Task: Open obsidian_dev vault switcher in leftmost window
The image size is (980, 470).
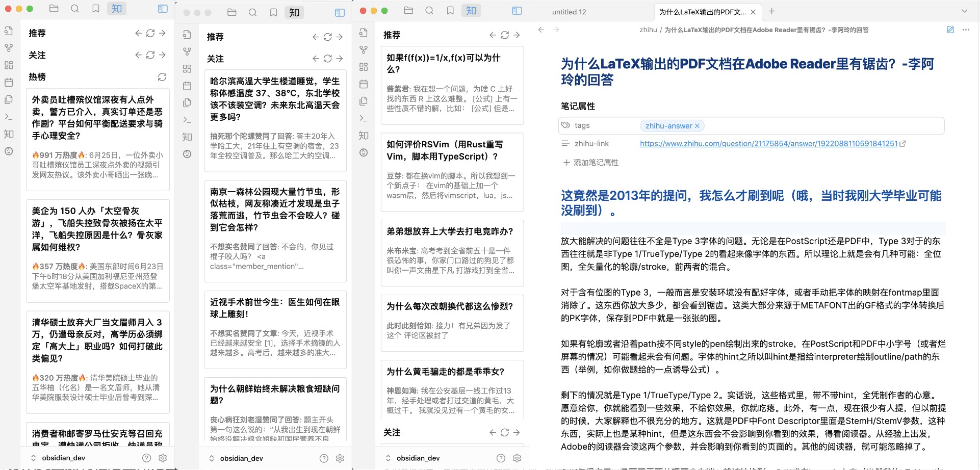Action: pos(59,458)
